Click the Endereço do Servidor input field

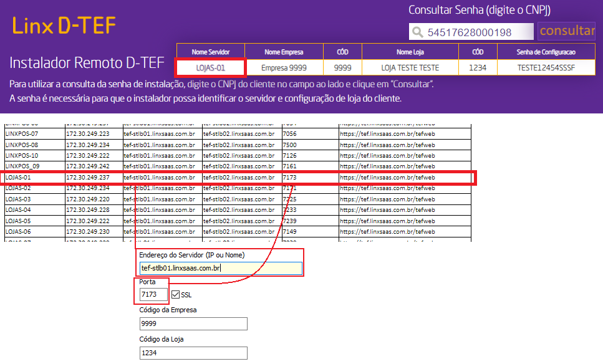[x=221, y=268]
